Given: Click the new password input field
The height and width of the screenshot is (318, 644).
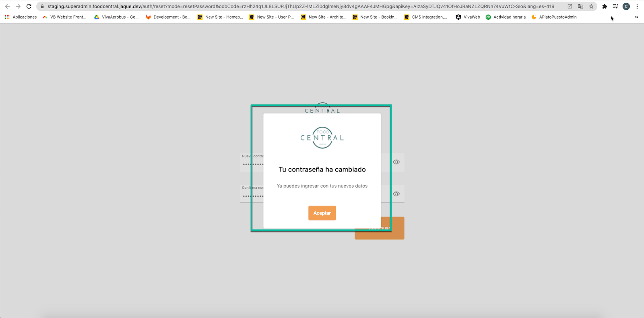Looking at the screenshot, I should point(322,162).
